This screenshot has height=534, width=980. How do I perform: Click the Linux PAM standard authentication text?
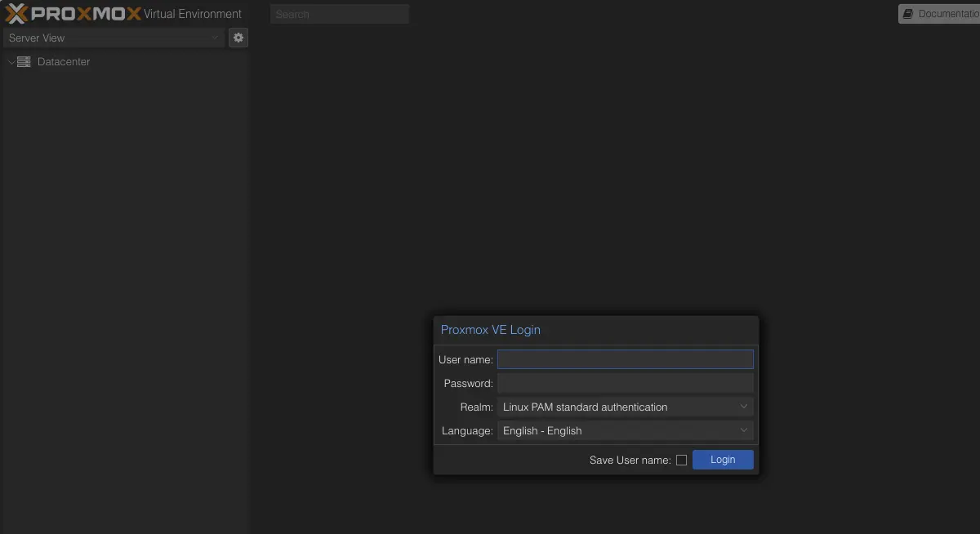point(585,407)
